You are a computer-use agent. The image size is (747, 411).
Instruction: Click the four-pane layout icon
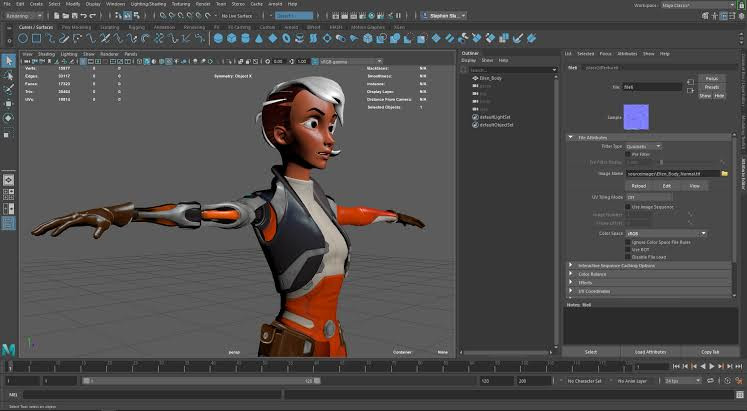click(x=9, y=194)
